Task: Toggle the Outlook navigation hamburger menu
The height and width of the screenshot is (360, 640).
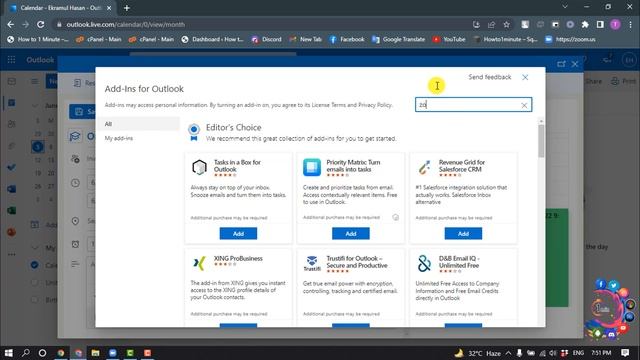Action: (35, 81)
